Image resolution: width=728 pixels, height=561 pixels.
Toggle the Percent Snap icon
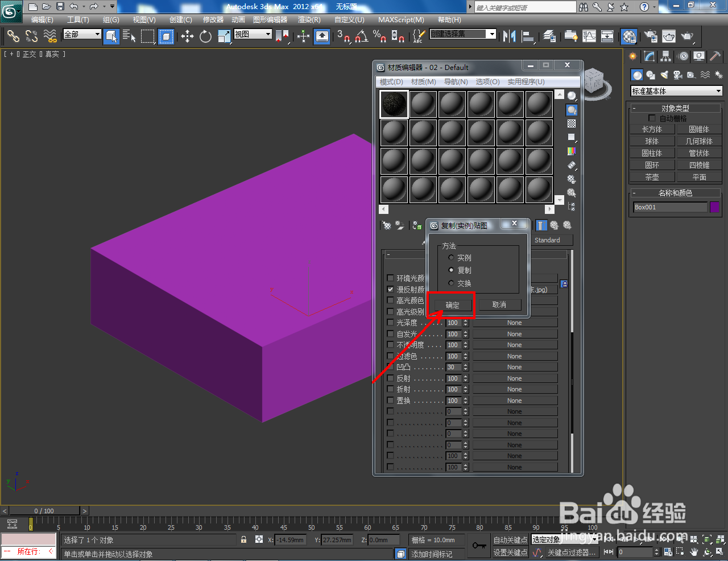tap(379, 36)
